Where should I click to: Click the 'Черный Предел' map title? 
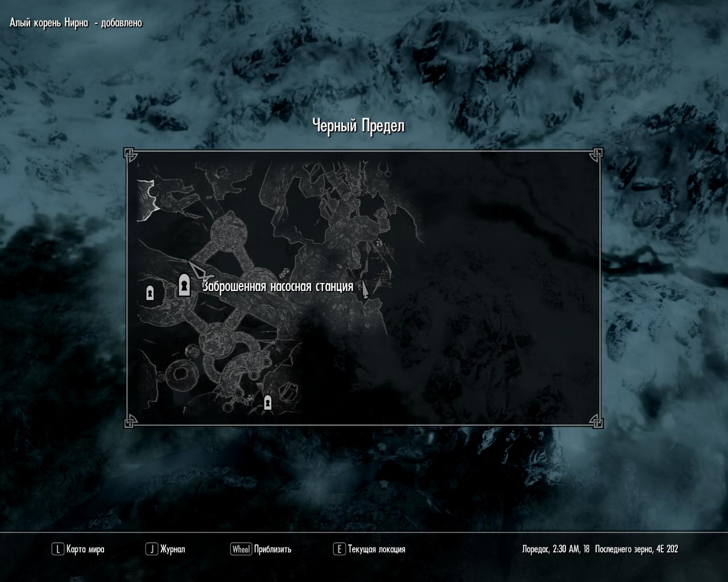(x=359, y=126)
